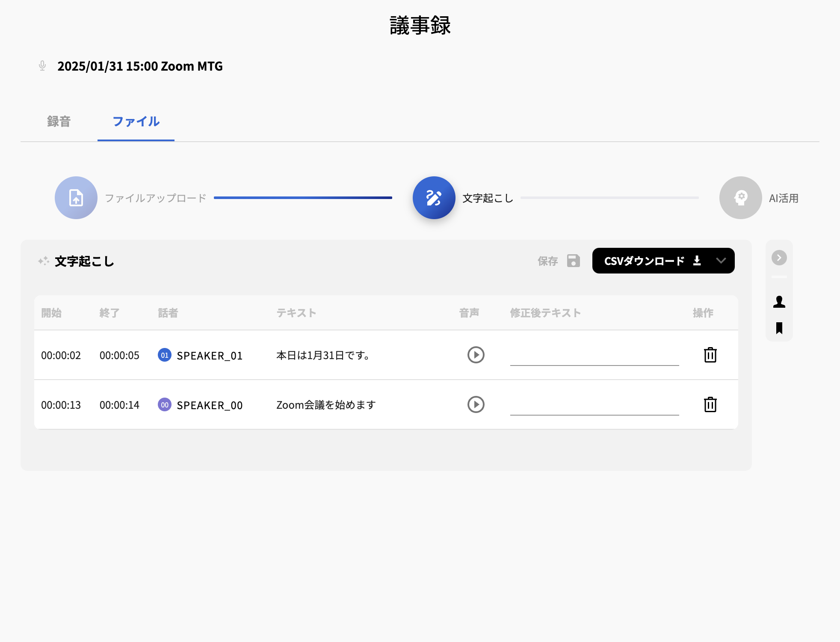The height and width of the screenshot is (642, 840).
Task: Play the audio for 'Zoom会議を始めます'
Action: pyautogui.click(x=476, y=404)
